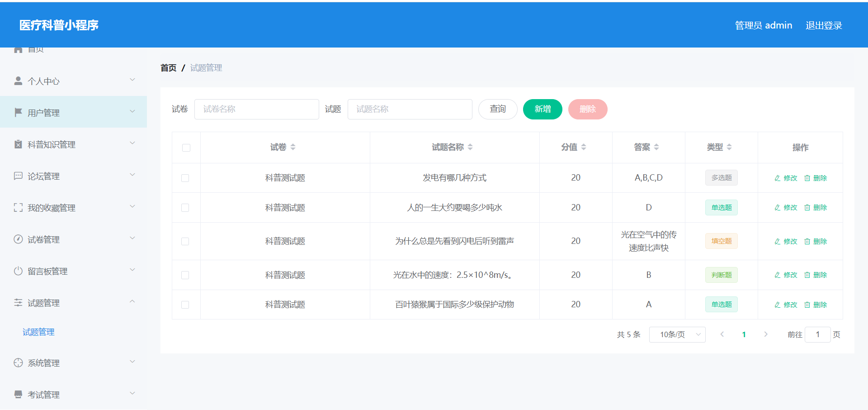Edit the 人的一生大约要喝多少吨水 question
Viewport: 868px width, 410px height.
[x=786, y=207]
